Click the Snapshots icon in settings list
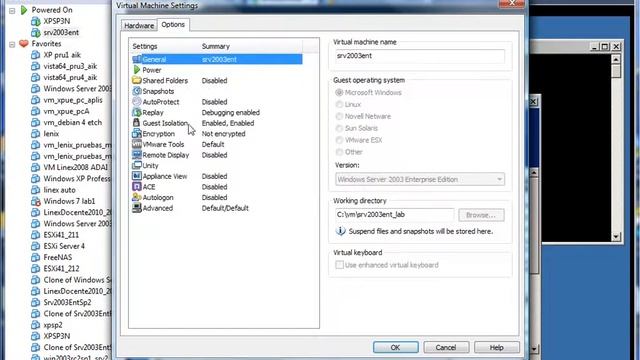This screenshot has height=360, width=640. (137, 91)
